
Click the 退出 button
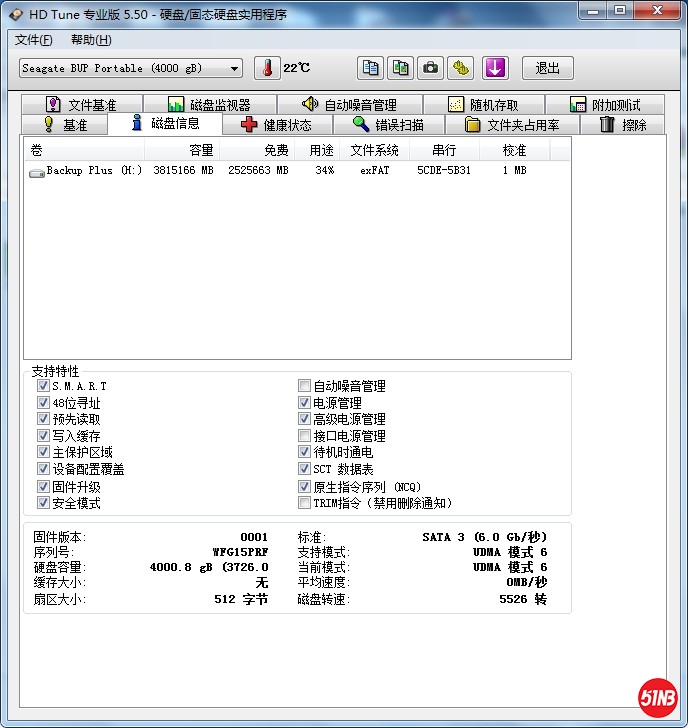547,68
